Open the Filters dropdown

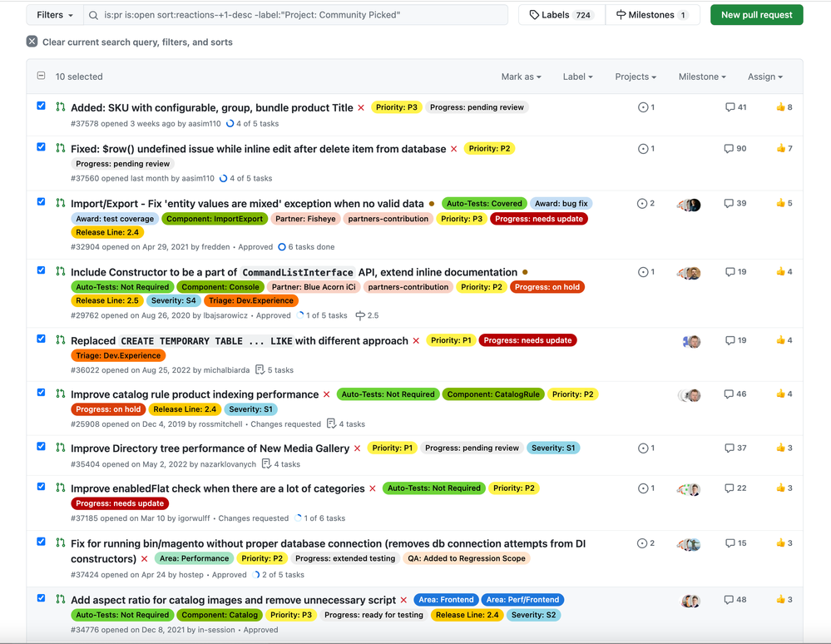pos(55,15)
